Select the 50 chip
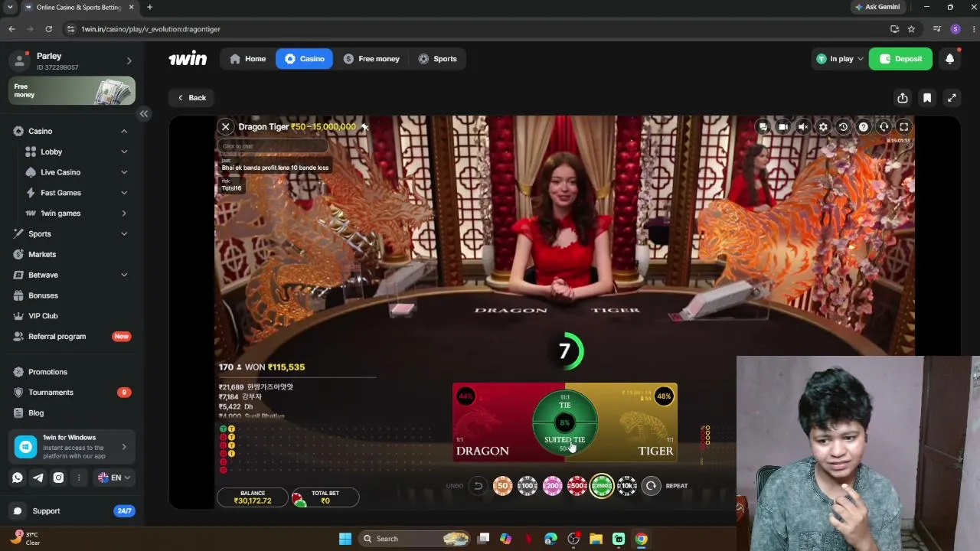The width and height of the screenshot is (980, 551). [x=503, y=486]
